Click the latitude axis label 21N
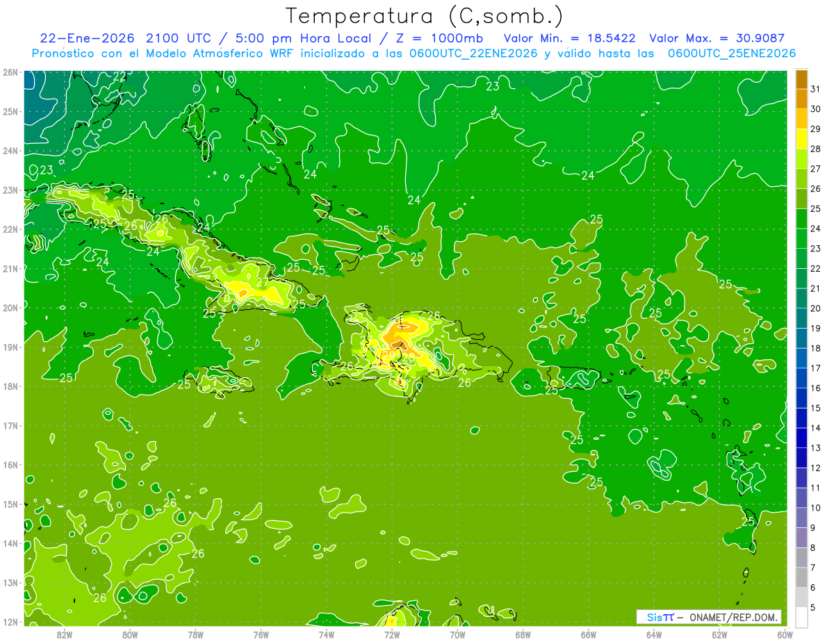 [x=10, y=268]
